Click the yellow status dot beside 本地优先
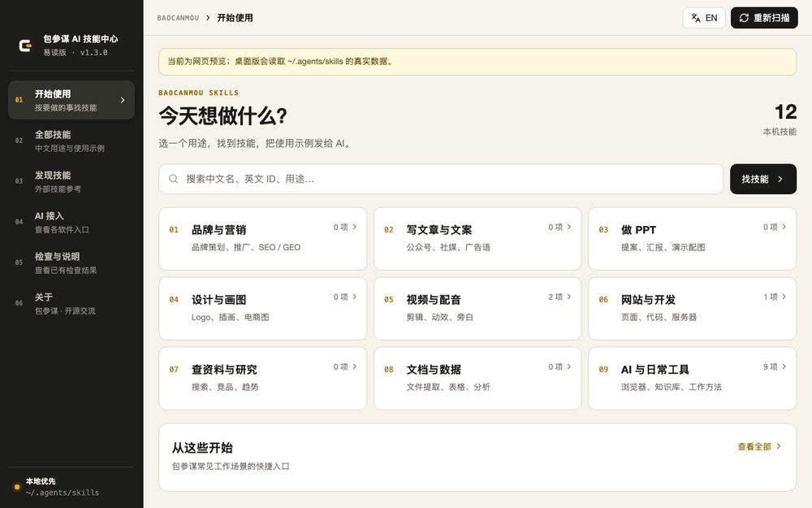This screenshot has width=812, height=508. tap(16, 487)
